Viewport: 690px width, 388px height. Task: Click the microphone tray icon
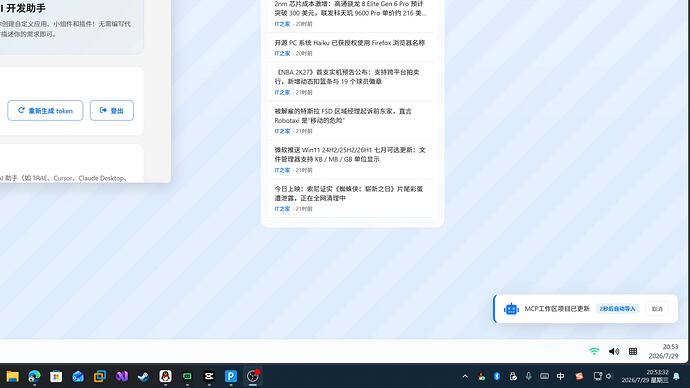(529, 377)
